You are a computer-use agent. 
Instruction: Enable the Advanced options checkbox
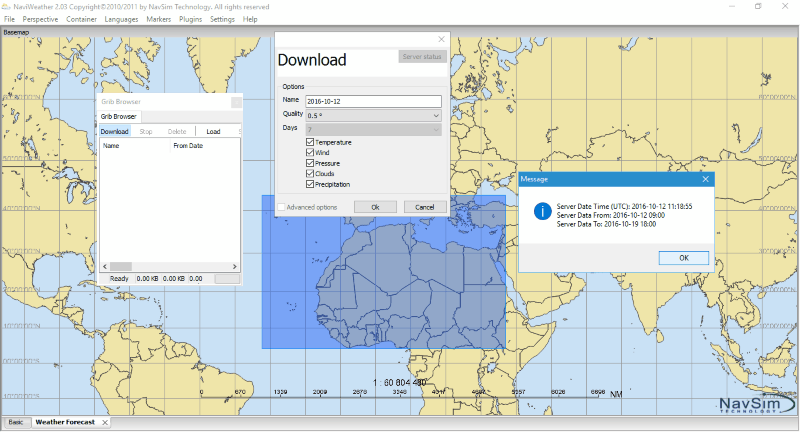click(281, 207)
